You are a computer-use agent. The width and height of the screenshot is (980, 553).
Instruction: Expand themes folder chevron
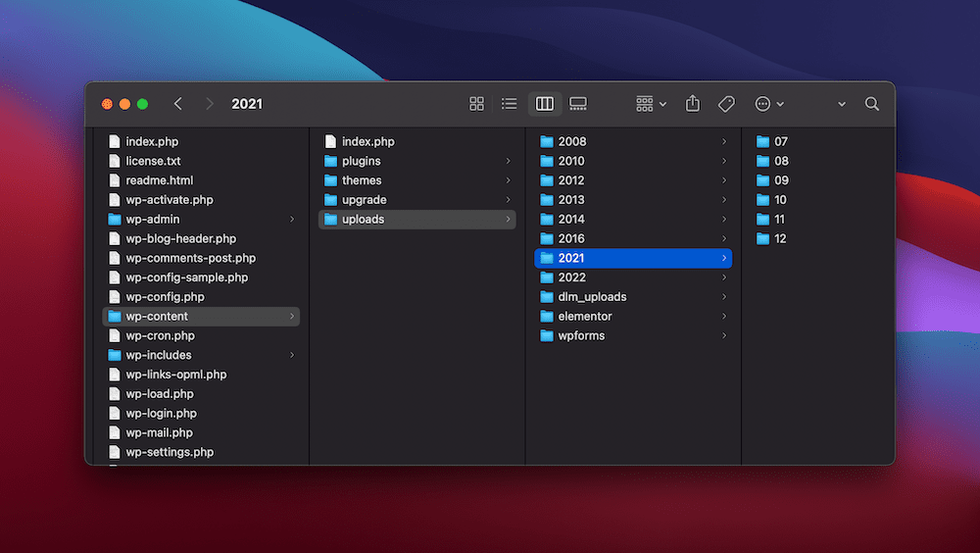coord(508,180)
